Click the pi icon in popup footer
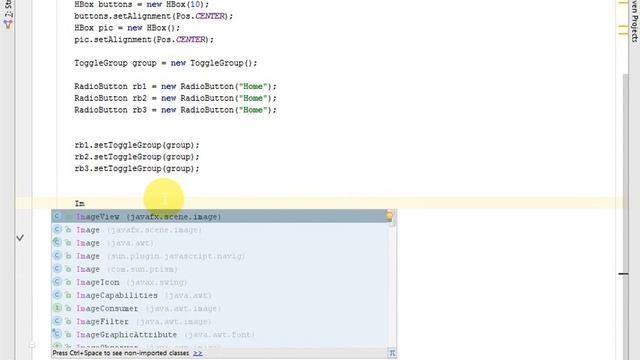 [x=392, y=353]
